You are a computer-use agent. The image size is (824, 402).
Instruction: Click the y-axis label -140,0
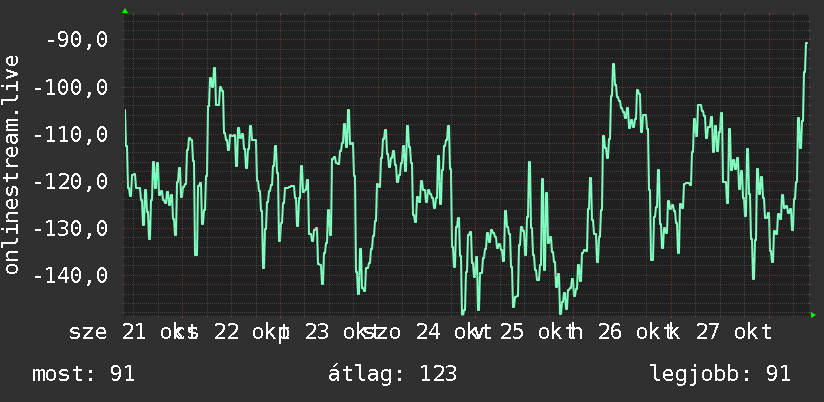tap(71, 276)
